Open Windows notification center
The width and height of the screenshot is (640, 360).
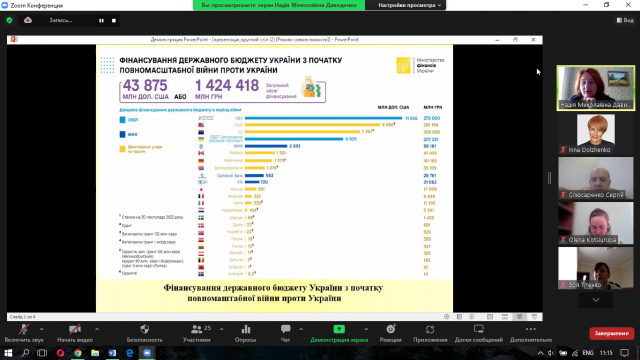[x=625, y=353]
